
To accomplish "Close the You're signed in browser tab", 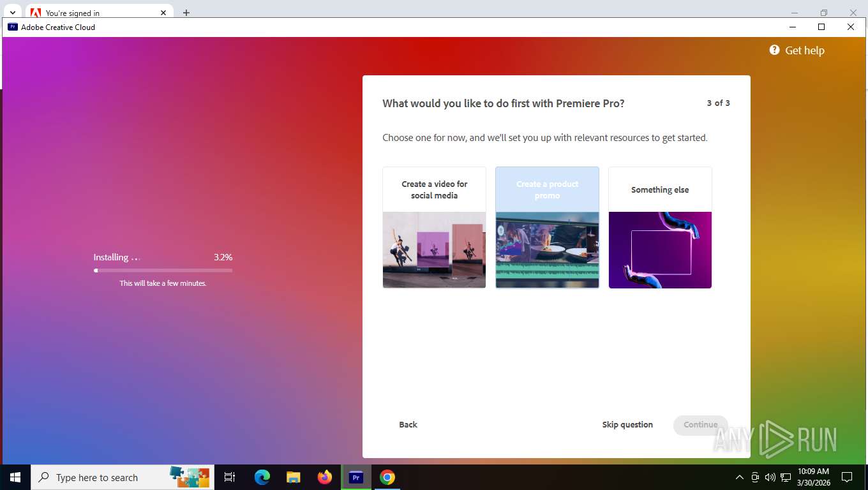I will (163, 13).
